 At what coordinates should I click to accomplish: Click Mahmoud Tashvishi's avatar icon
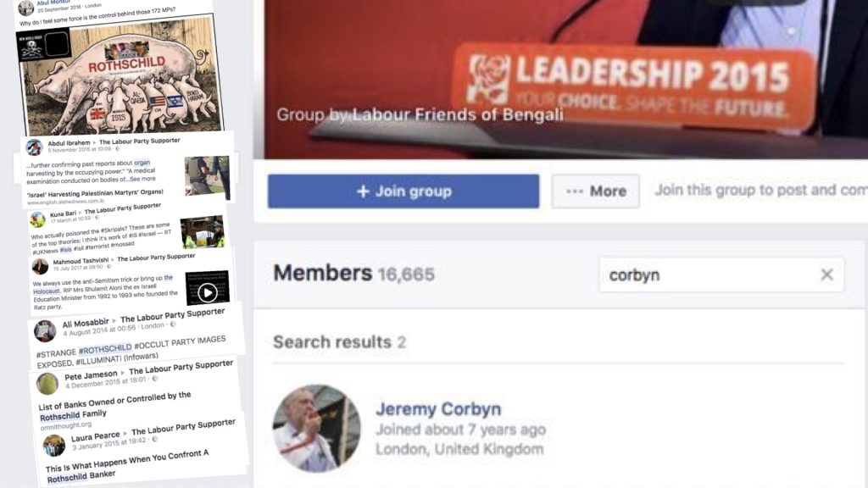40,266
